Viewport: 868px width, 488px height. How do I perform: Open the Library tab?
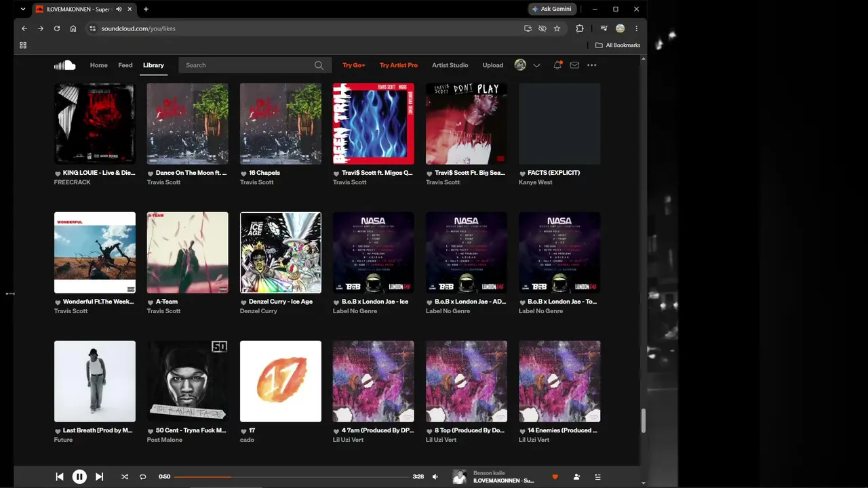point(153,65)
